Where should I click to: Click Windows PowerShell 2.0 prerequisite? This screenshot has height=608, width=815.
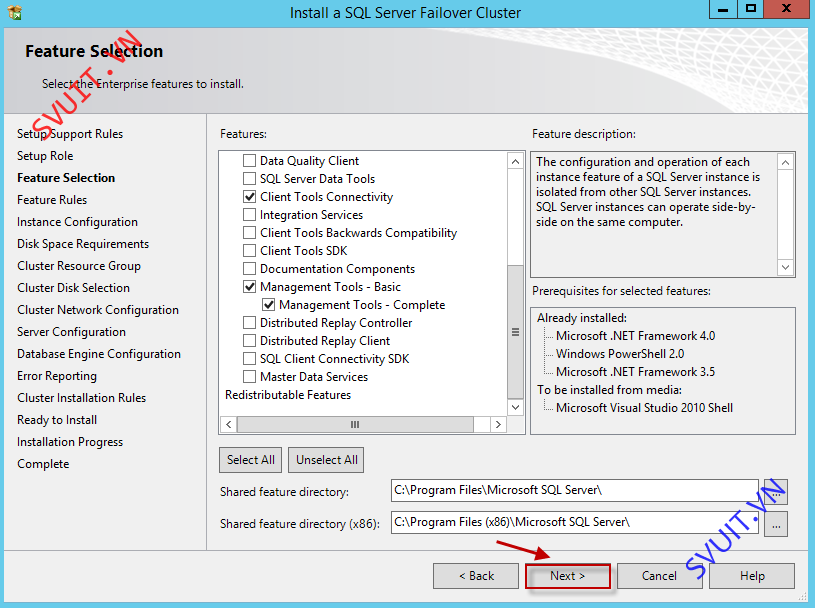620,354
